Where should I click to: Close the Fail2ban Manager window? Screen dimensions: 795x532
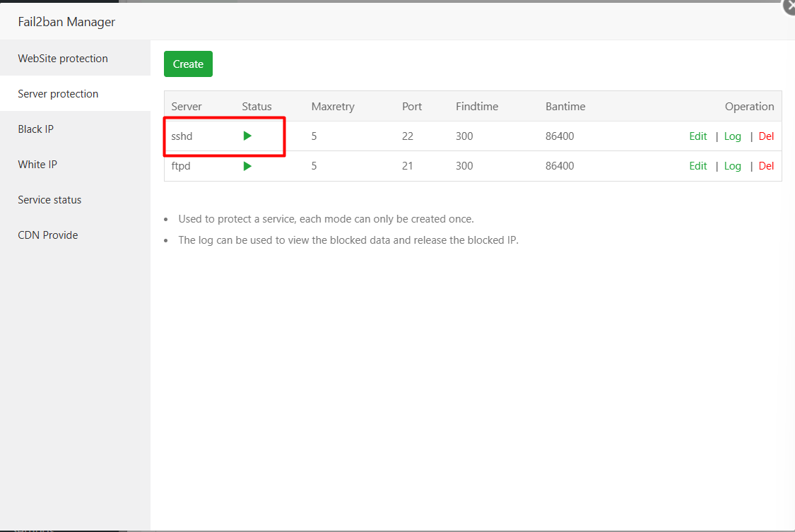[789, 7]
